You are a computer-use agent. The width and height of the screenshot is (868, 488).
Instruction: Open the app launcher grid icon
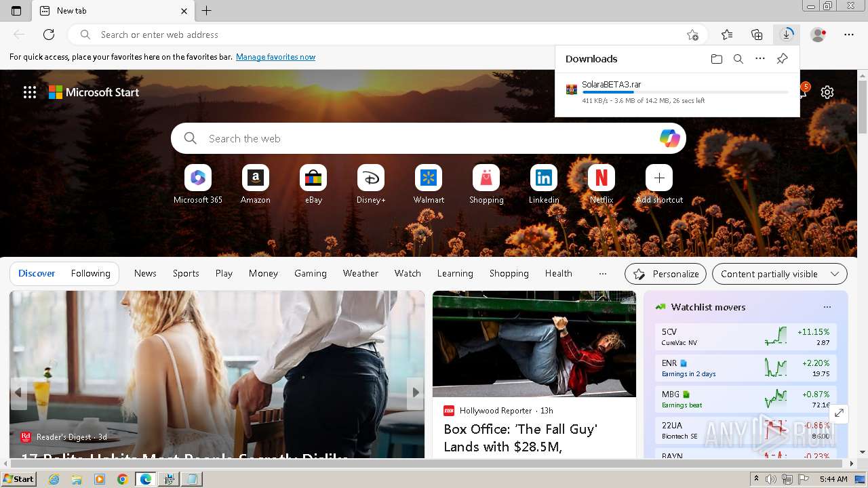pyautogui.click(x=30, y=92)
